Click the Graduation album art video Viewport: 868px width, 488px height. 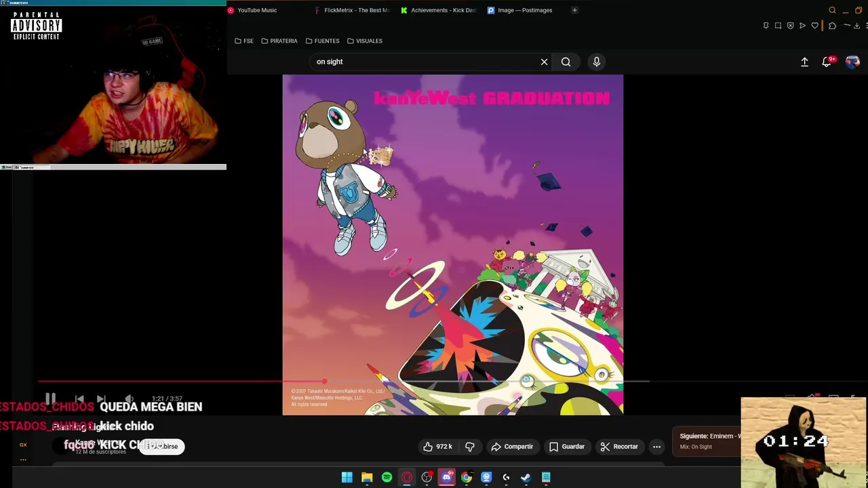(x=452, y=245)
